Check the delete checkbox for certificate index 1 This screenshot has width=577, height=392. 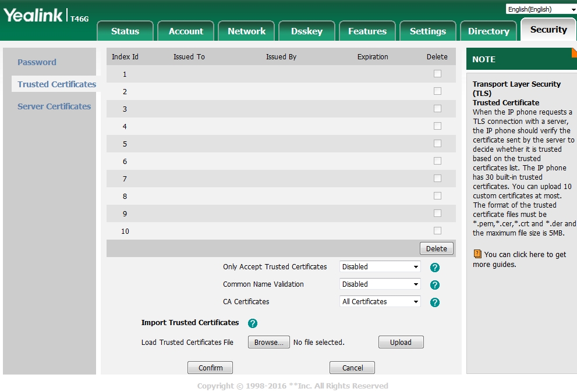[x=437, y=74]
